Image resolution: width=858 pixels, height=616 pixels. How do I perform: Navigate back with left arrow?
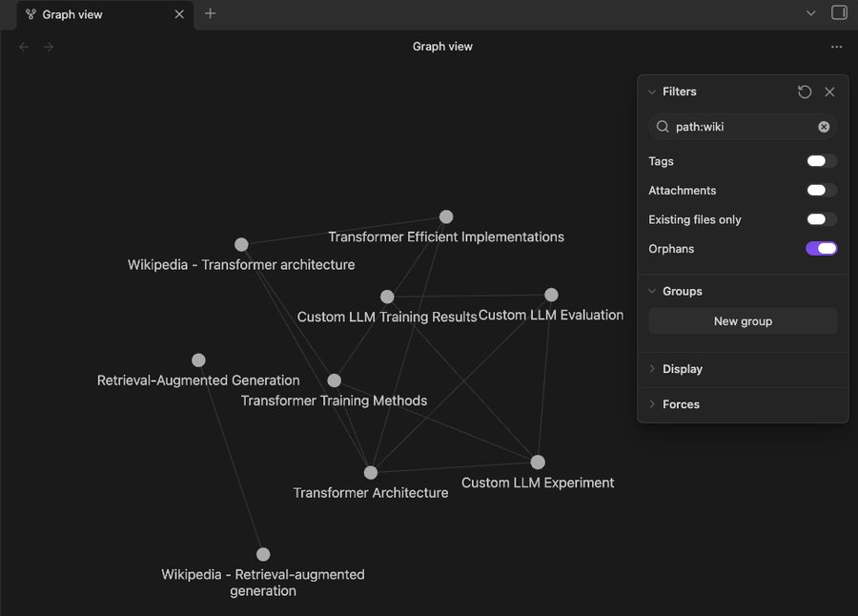pos(24,47)
